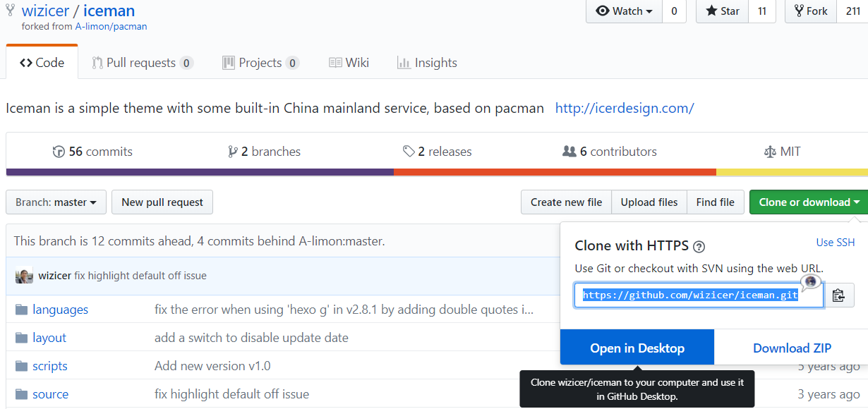Switch to Use SSH cloning
Viewport: 868px width, 409px height.
pyautogui.click(x=835, y=243)
